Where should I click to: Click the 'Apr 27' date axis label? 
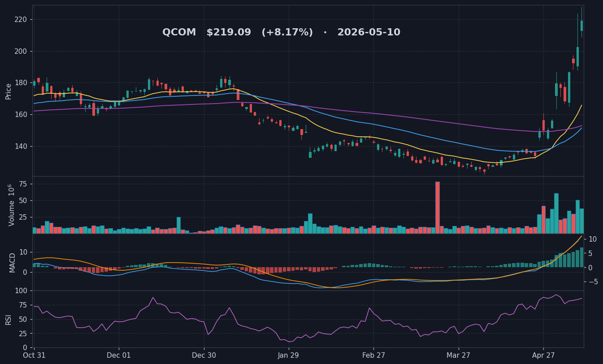point(543,355)
